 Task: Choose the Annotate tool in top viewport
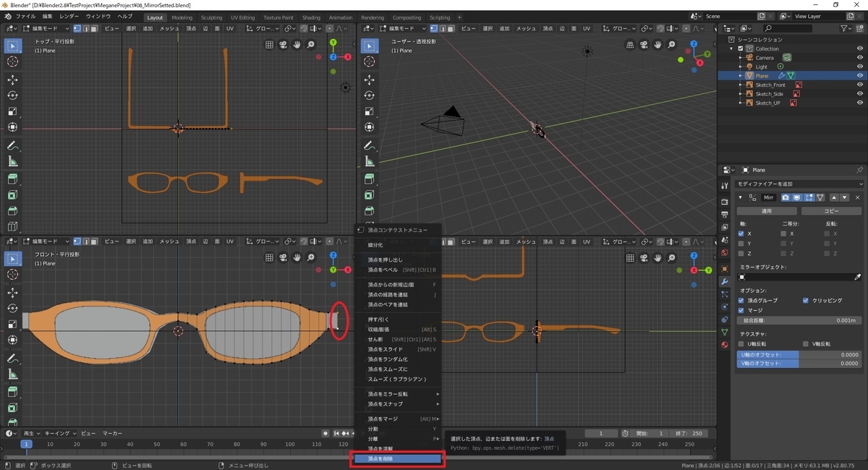(x=12, y=145)
